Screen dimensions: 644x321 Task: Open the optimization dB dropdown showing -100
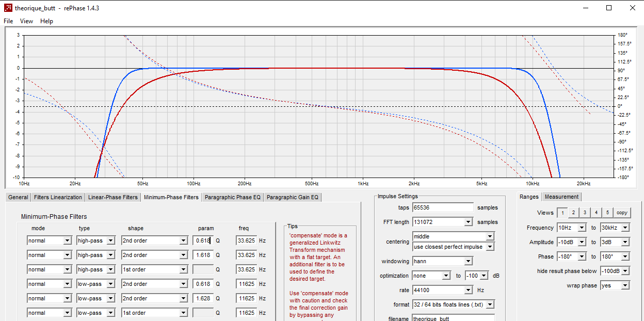[x=477, y=276]
